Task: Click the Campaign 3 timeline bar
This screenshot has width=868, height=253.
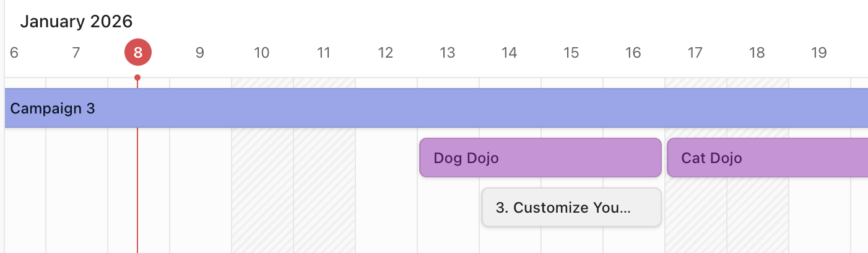Action: pyautogui.click(x=433, y=109)
